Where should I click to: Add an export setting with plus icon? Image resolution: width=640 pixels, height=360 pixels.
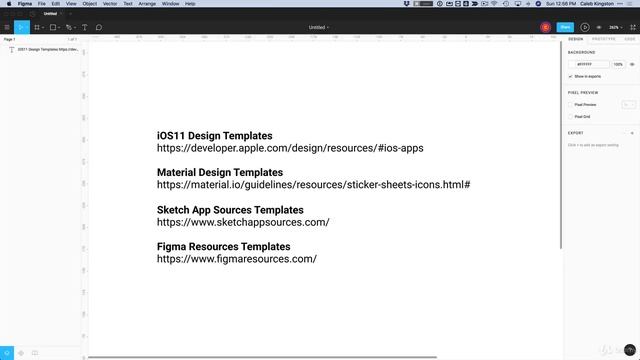pyautogui.click(x=632, y=133)
